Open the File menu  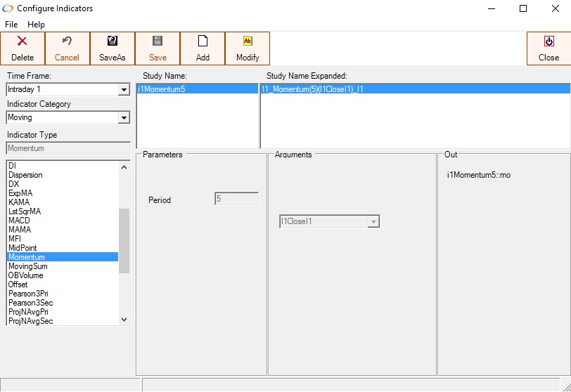pos(11,25)
